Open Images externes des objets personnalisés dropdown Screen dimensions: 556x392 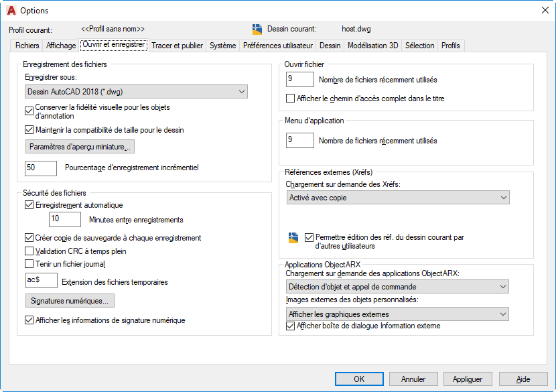[397, 314]
